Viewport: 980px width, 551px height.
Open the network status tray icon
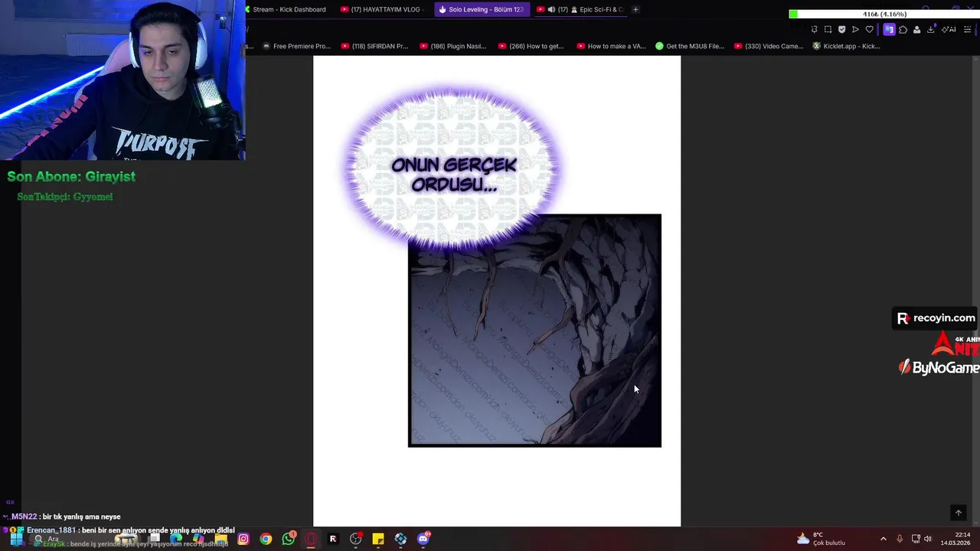916,539
